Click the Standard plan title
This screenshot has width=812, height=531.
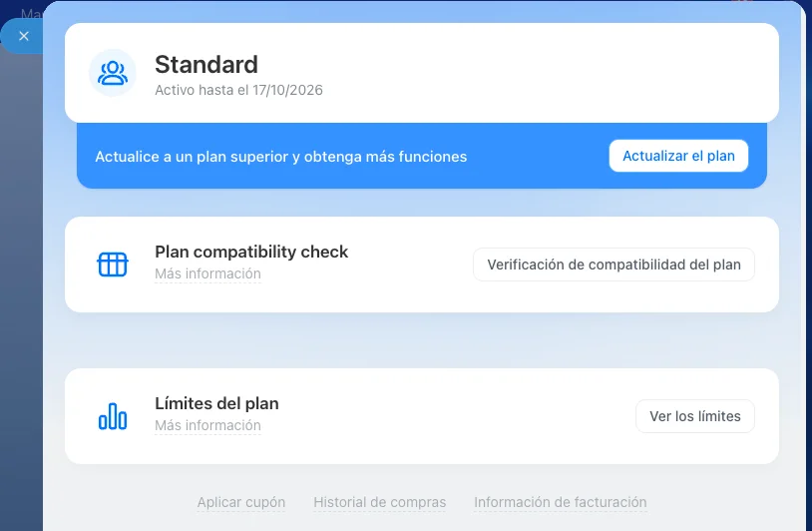tap(206, 65)
